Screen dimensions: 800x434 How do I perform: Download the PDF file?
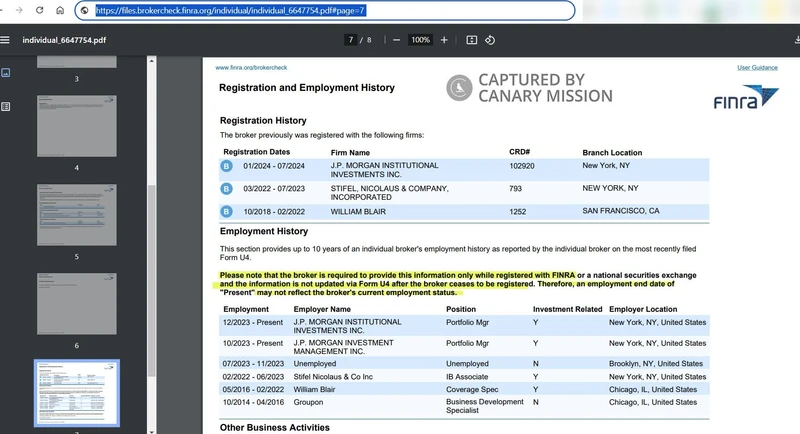point(796,40)
